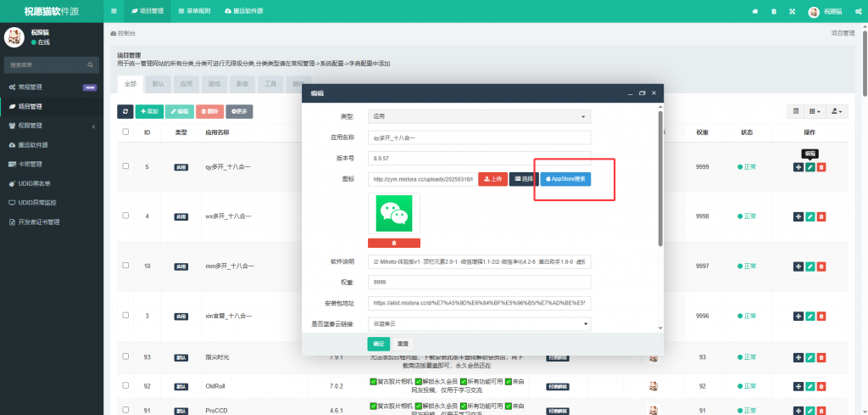
Task: Click the sidebar profile avatar of 祝愿猫
Action: pyautogui.click(x=14, y=36)
